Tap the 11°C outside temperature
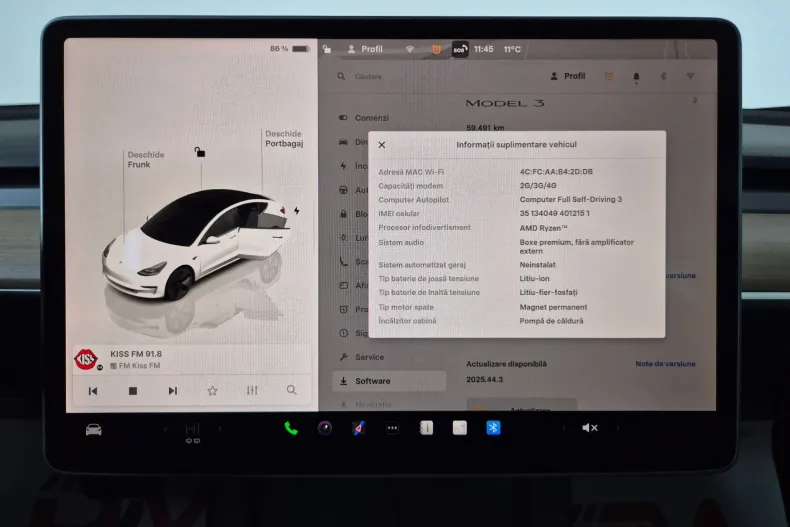Viewport: 790px width, 527px height. click(x=512, y=49)
